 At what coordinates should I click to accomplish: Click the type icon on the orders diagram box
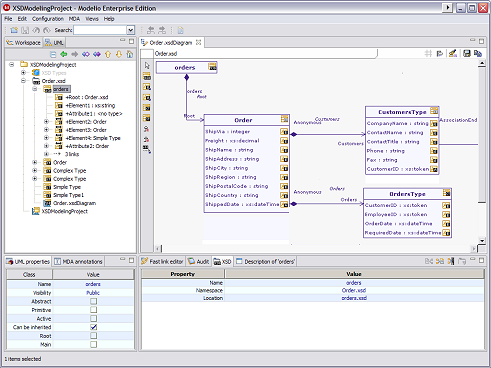(x=212, y=67)
